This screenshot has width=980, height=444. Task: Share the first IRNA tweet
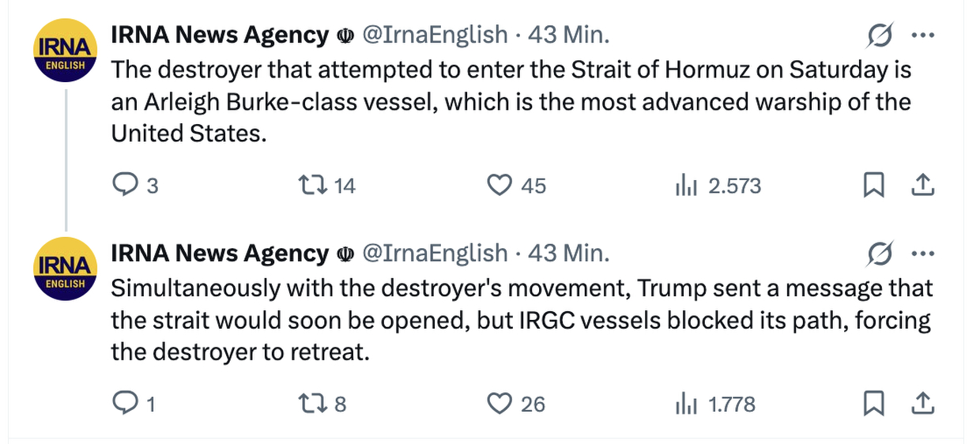(x=922, y=186)
